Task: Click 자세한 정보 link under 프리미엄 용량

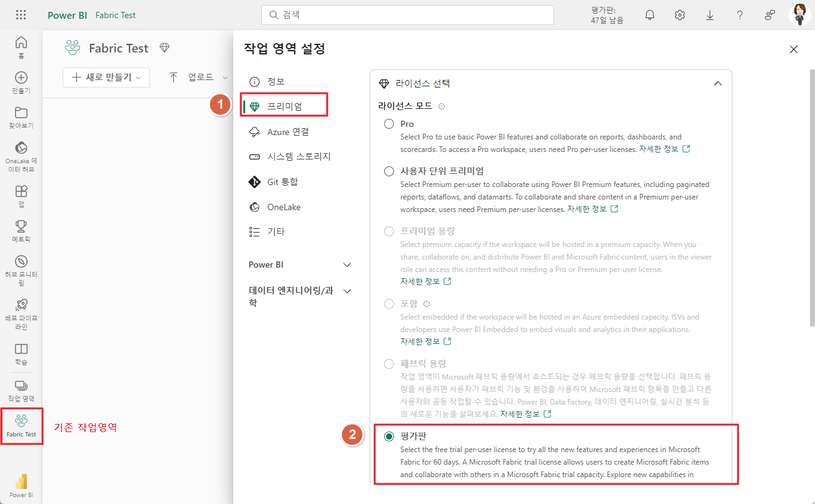Action: [x=426, y=281]
